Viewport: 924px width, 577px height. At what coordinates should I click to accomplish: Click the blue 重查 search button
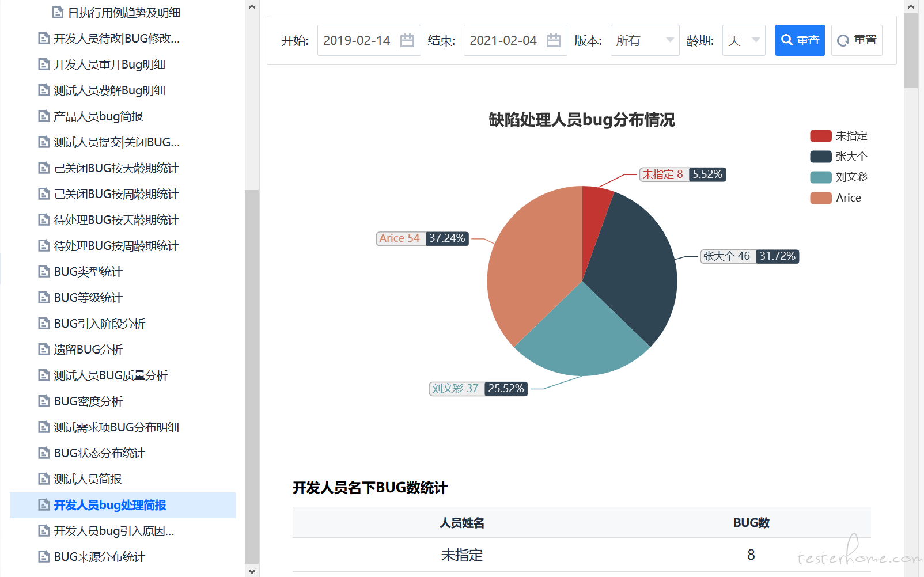[x=800, y=40]
